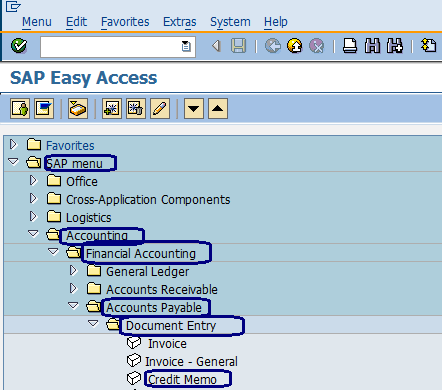Expand the Favorites folder
This screenshot has width=442, height=390.
(x=13, y=144)
